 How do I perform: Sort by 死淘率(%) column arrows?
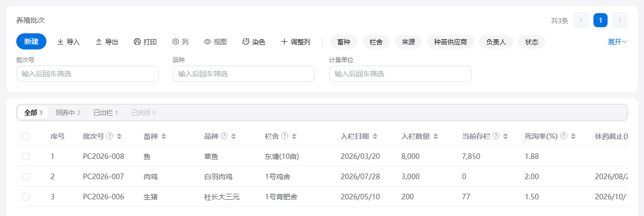click(x=573, y=136)
